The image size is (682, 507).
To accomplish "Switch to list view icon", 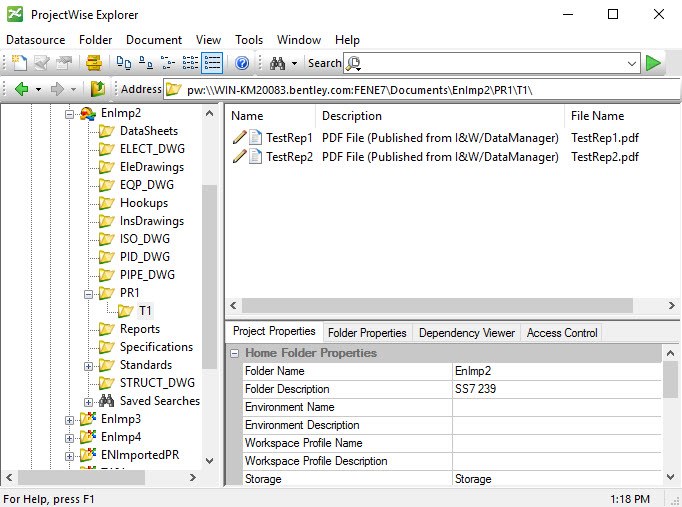I will 168,63.
